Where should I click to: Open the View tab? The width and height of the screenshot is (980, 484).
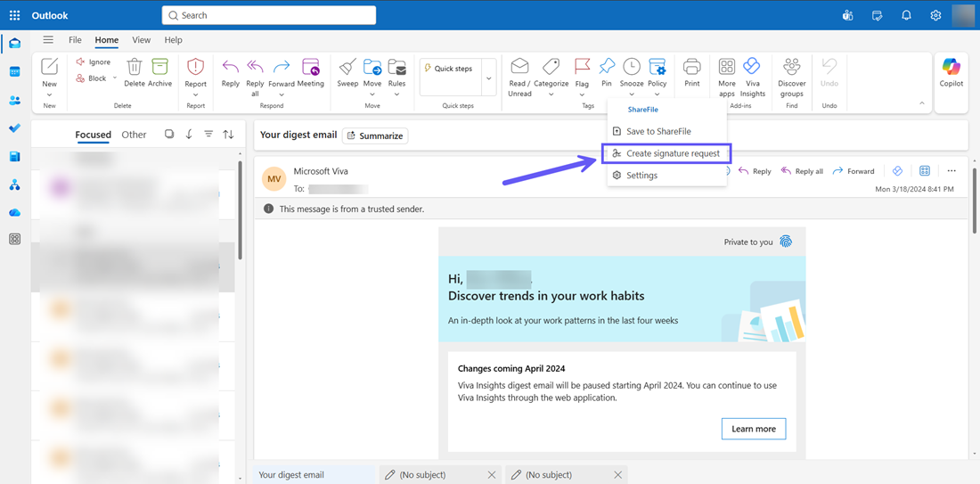(x=142, y=40)
